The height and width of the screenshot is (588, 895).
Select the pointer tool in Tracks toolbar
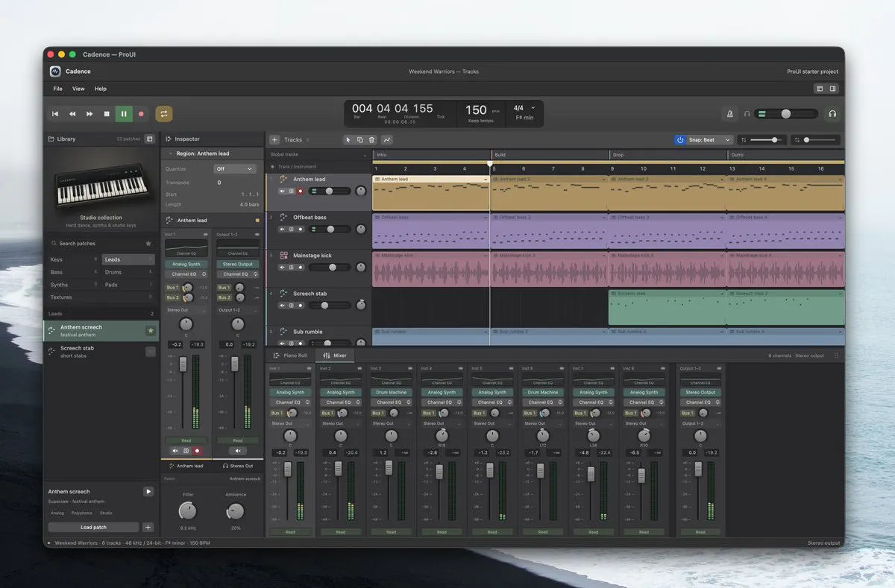coord(348,139)
